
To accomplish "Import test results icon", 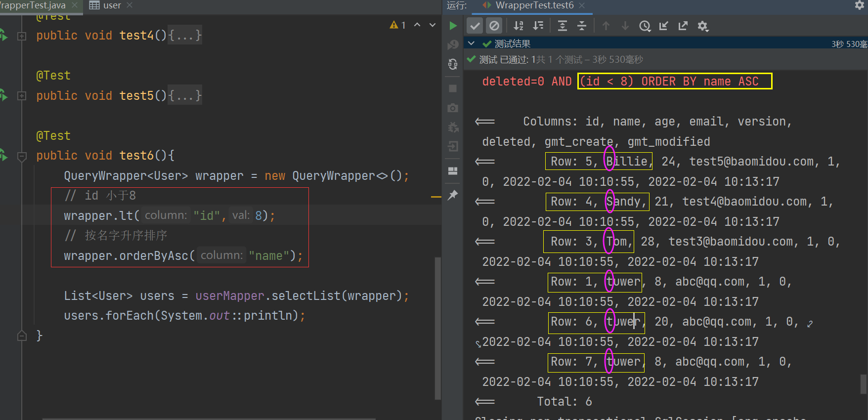I will click(664, 26).
